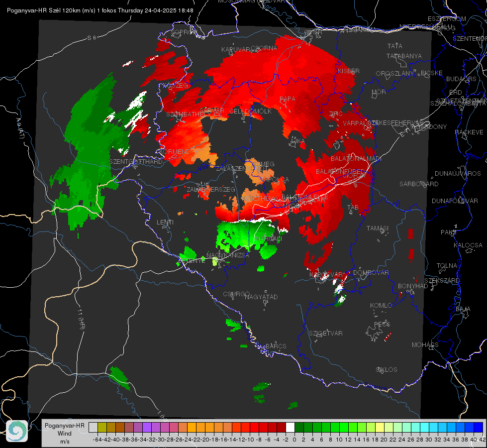Click the DOMBÓVÁR city label
This screenshot has height=448, width=487.
(371, 273)
